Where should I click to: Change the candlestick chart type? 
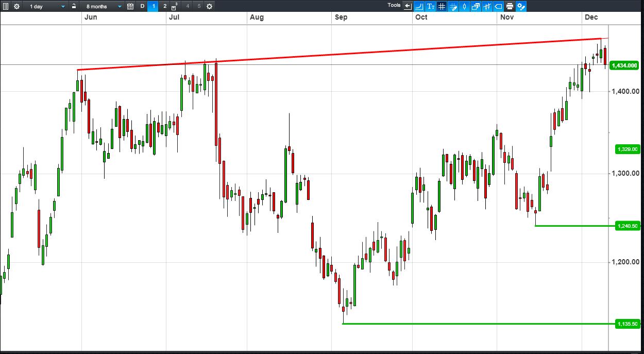tap(464, 6)
